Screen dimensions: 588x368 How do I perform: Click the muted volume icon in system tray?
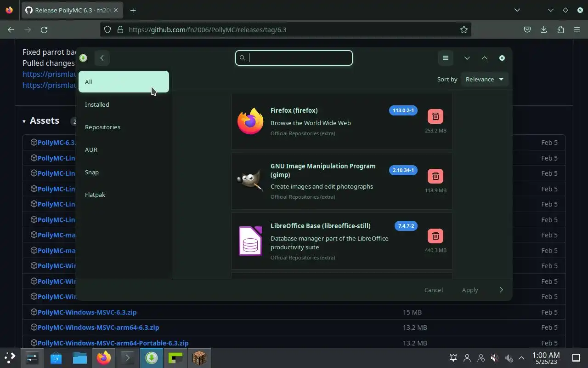point(494,358)
